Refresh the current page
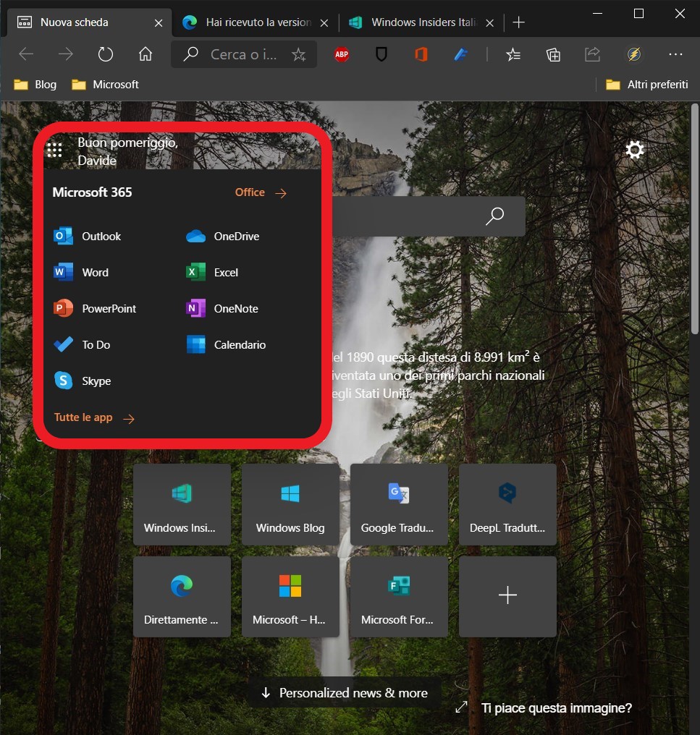Image resolution: width=700 pixels, height=735 pixels. [x=106, y=54]
